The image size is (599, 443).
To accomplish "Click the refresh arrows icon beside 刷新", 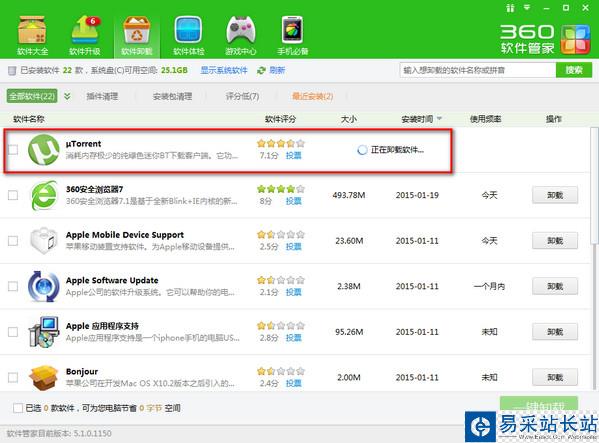I will coord(261,70).
